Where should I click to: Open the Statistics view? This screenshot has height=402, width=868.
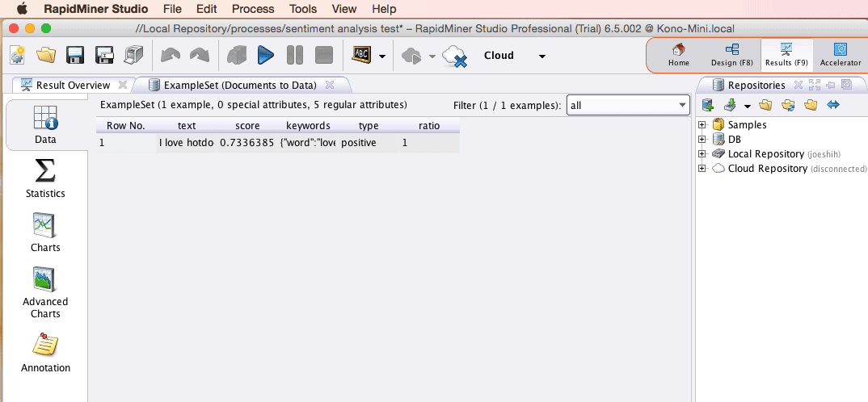point(45,178)
